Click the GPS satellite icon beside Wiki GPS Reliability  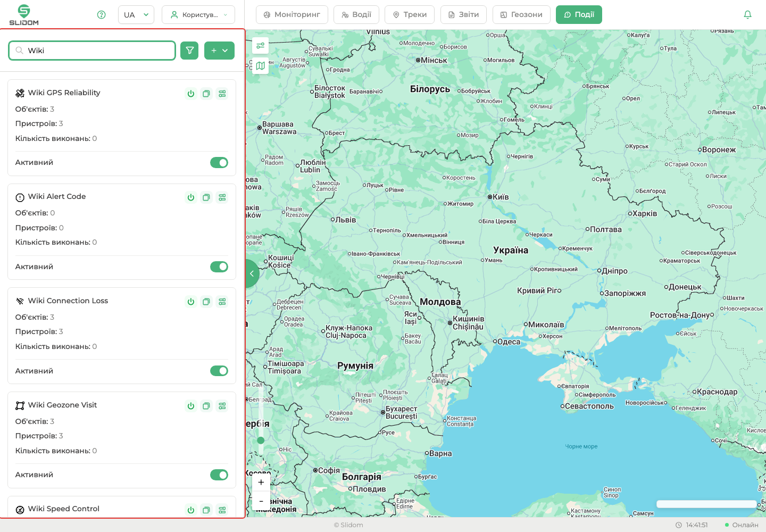click(20, 93)
